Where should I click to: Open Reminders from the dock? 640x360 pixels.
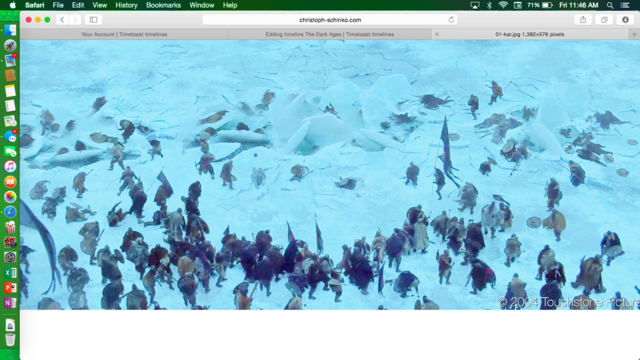coord(10,106)
